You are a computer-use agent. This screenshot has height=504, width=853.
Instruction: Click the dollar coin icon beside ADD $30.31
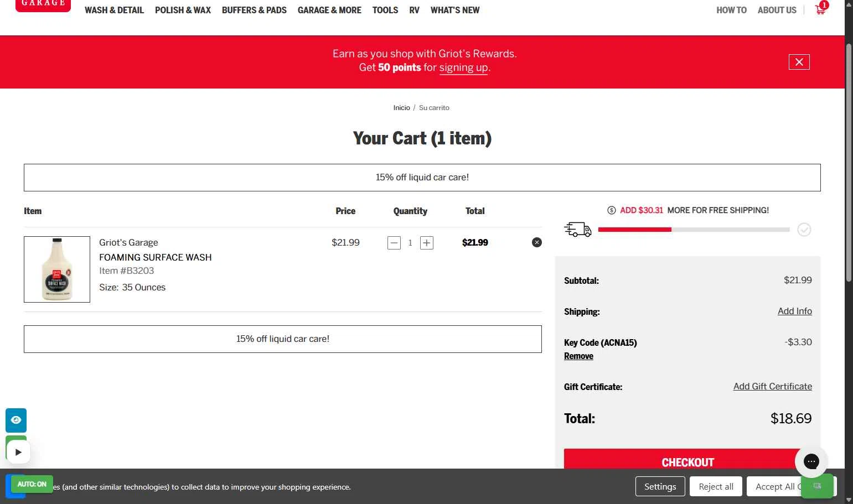point(612,210)
